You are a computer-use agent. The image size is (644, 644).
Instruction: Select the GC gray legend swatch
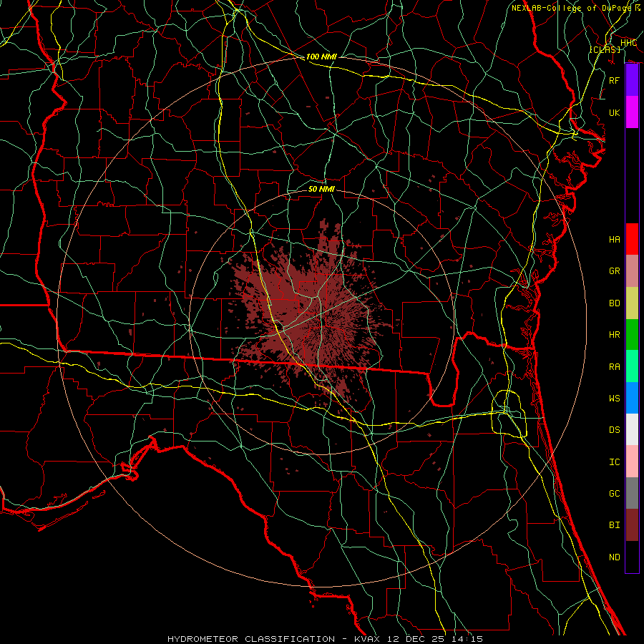point(632,493)
